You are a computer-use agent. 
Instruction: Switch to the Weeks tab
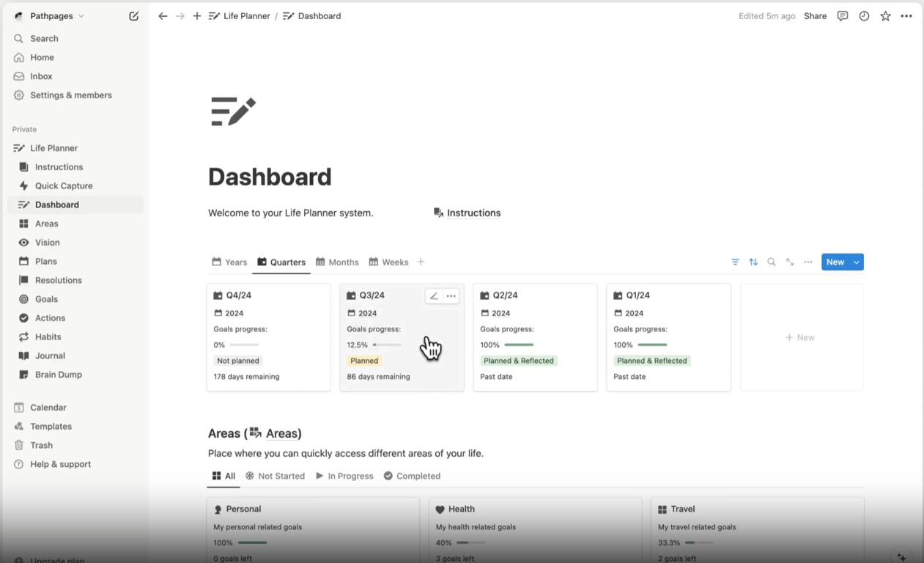click(x=388, y=262)
